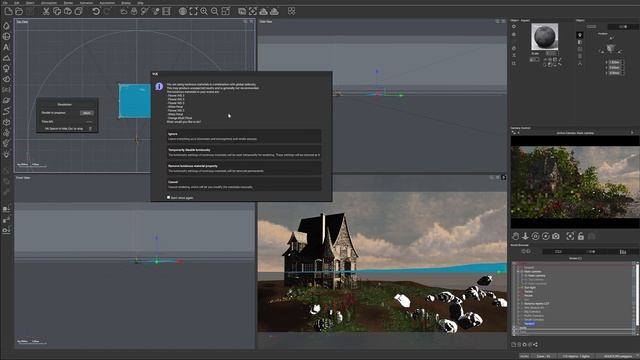Click the camera snapshot icon under preview

click(556, 236)
